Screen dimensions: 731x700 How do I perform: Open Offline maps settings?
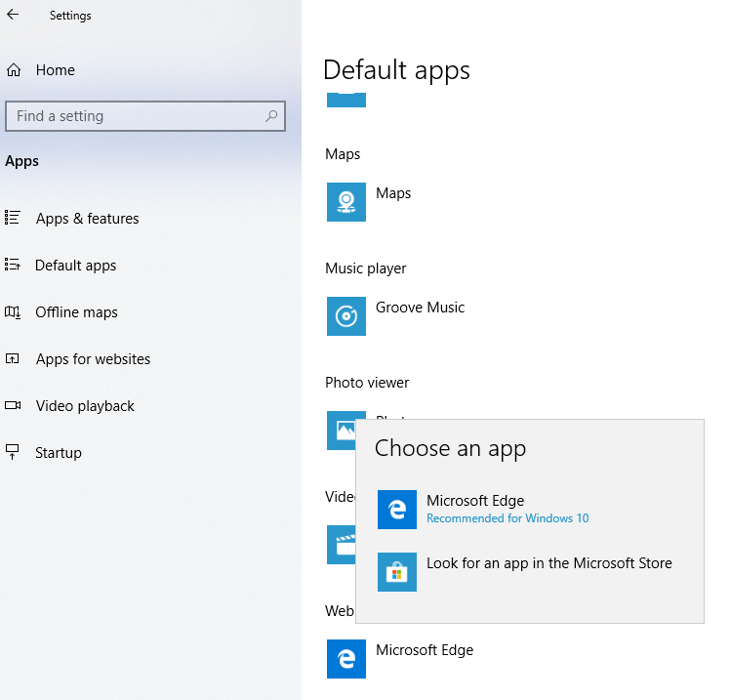[x=76, y=312]
